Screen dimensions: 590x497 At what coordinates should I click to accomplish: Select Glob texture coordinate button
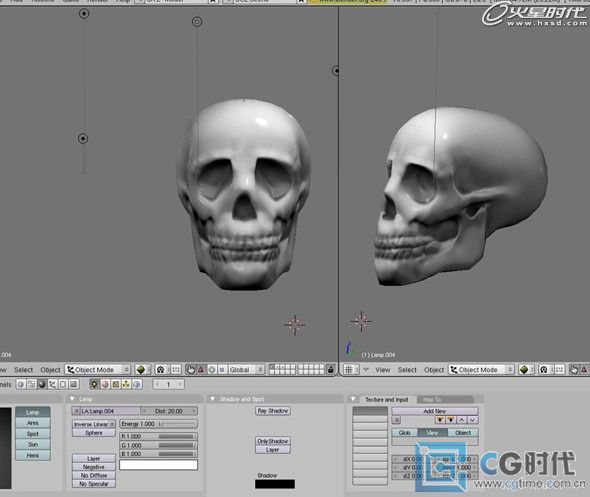click(x=404, y=433)
